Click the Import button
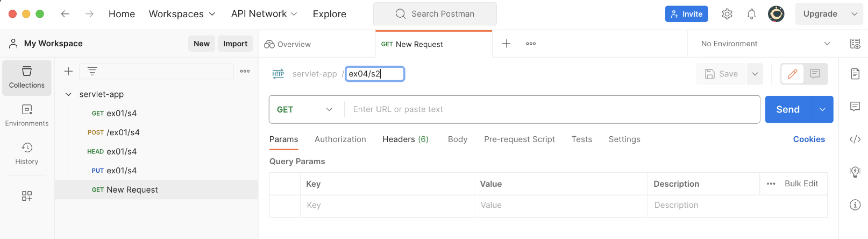The width and height of the screenshot is (868, 239). 236,44
